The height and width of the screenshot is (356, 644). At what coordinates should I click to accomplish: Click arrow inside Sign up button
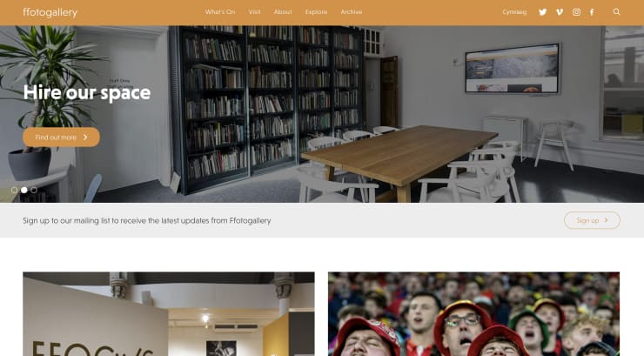click(606, 220)
